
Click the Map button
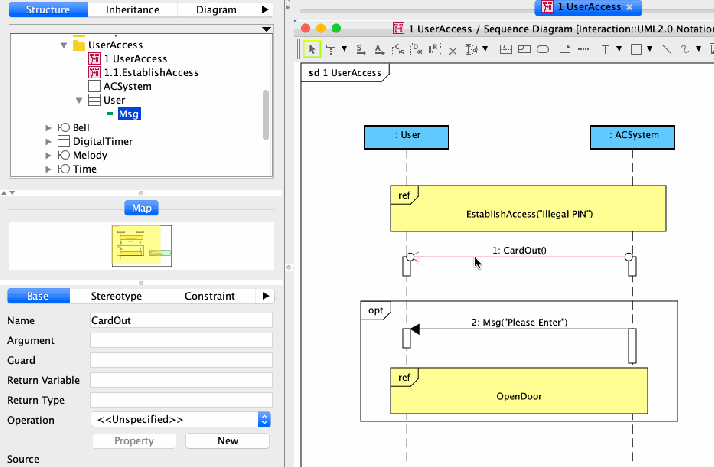point(141,208)
